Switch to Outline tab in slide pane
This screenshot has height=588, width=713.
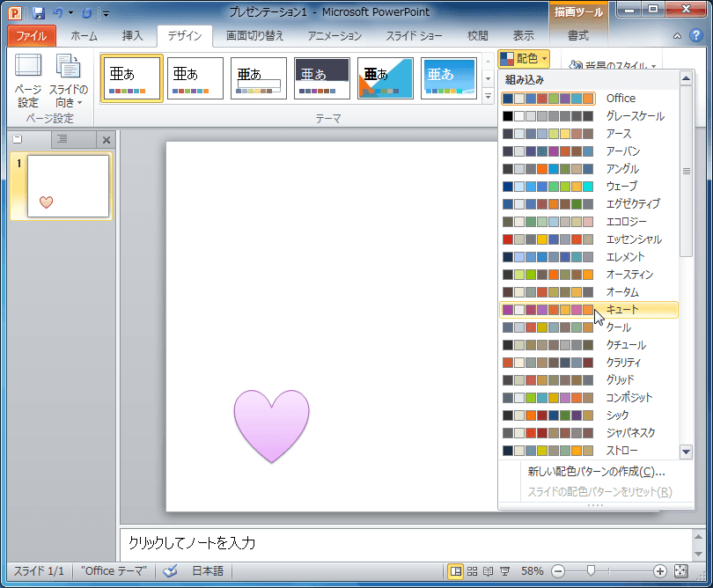click(61, 140)
